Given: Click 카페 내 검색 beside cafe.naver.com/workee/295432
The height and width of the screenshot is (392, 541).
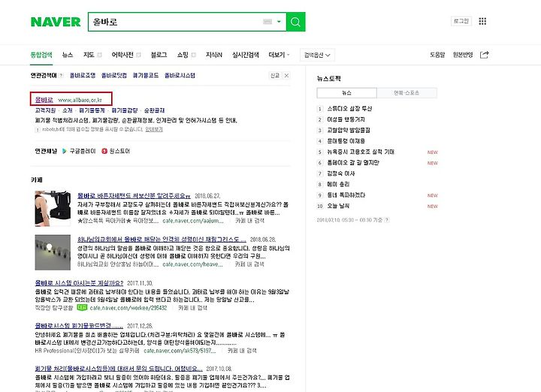Looking at the screenshot, I should (x=193, y=308).
